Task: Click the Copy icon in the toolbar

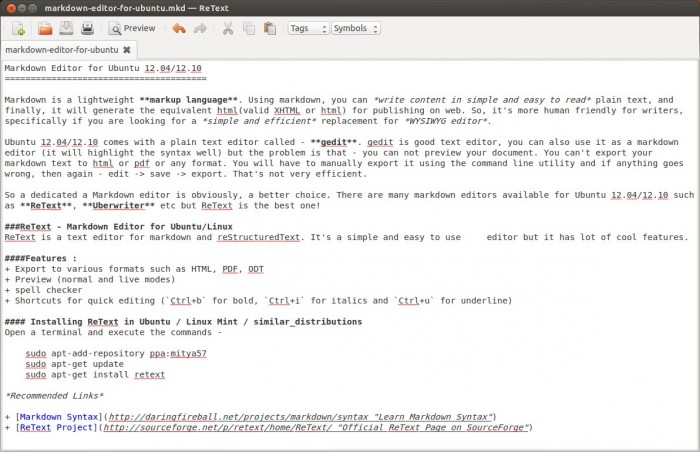Action: pyautogui.click(x=249, y=28)
